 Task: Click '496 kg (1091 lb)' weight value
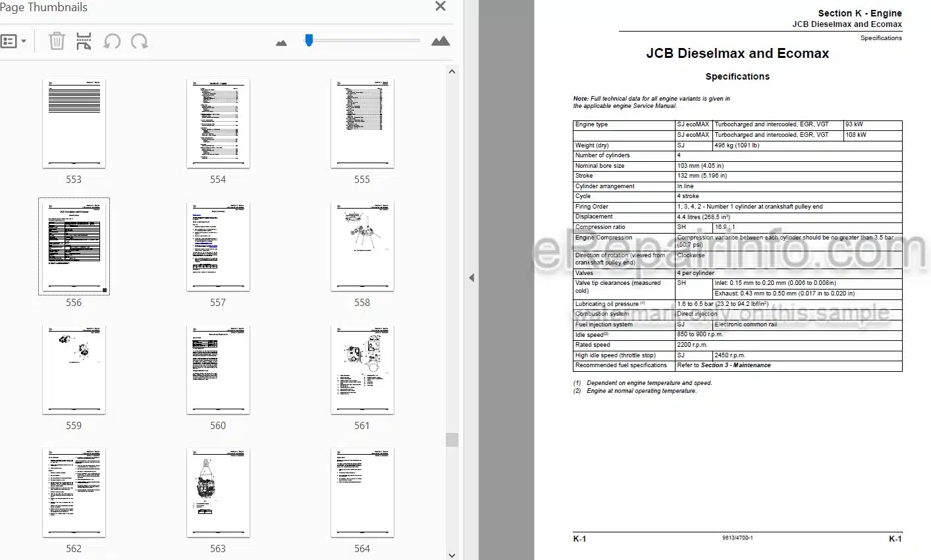(x=737, y=145)
